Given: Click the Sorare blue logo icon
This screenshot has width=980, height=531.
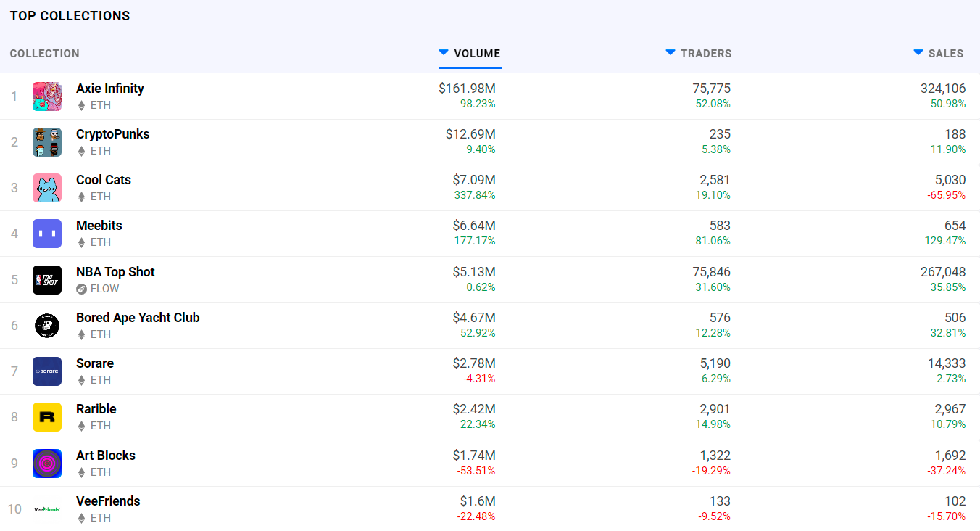Looking at the screenshot, I should click(47, 371).
